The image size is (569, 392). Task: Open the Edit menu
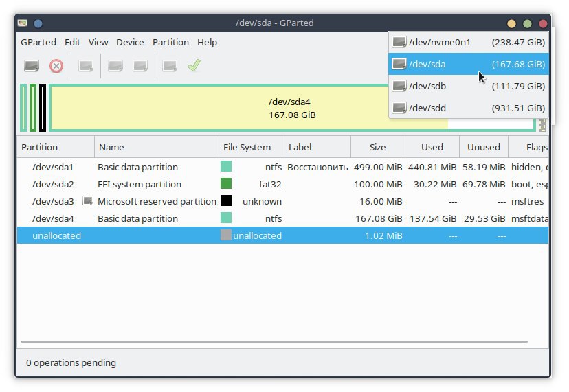[x=72, y=42]
